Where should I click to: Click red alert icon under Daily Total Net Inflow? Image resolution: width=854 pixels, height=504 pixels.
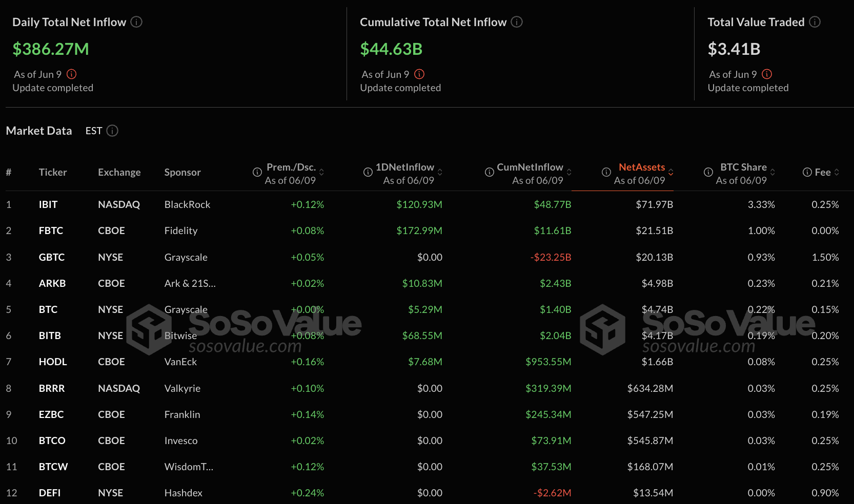[72, 74]
